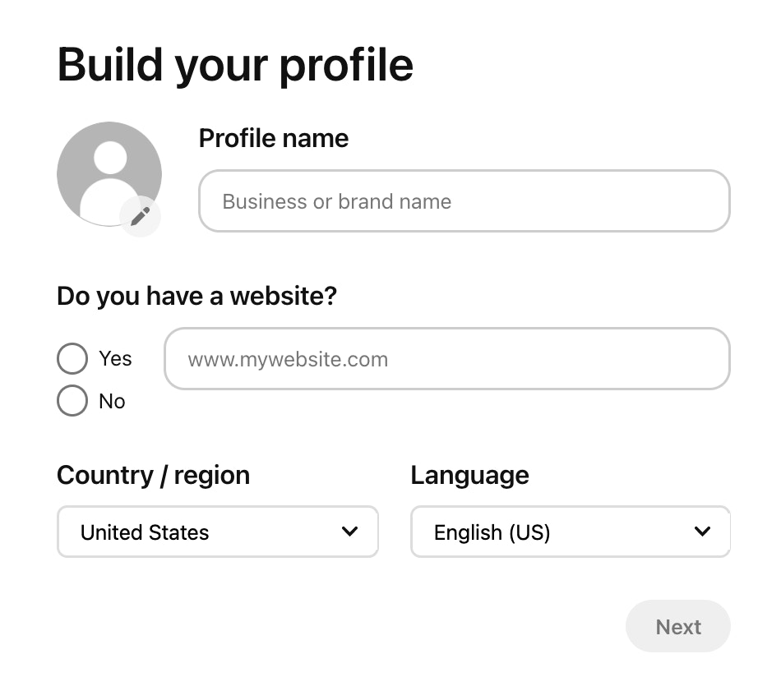Click the chevron arrow beside English (US)

tap(702, 532)
